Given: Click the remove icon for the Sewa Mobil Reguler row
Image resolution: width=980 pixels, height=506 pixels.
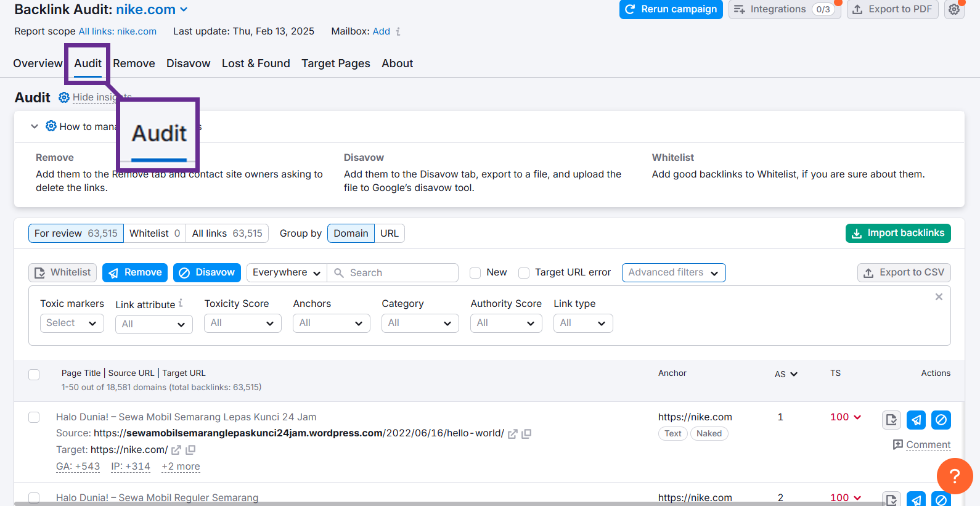Looking at the screenshot, I should coord(917,499).
